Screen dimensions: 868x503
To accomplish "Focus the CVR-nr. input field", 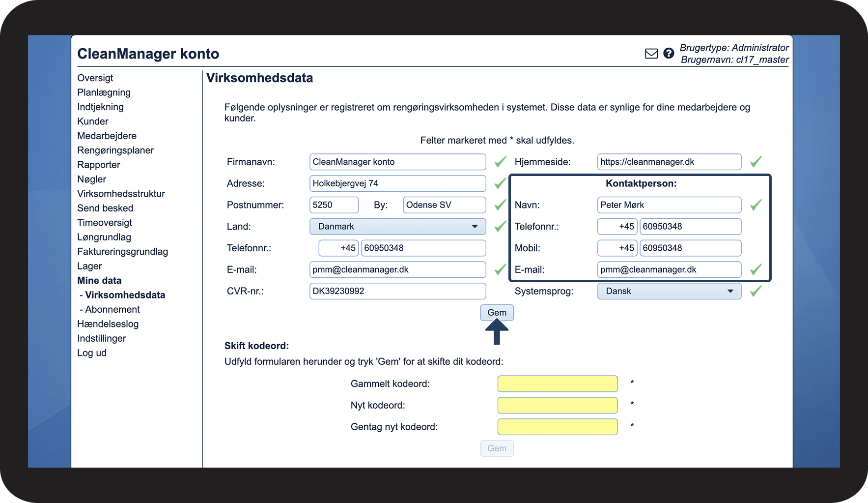I will coord(398,291).
